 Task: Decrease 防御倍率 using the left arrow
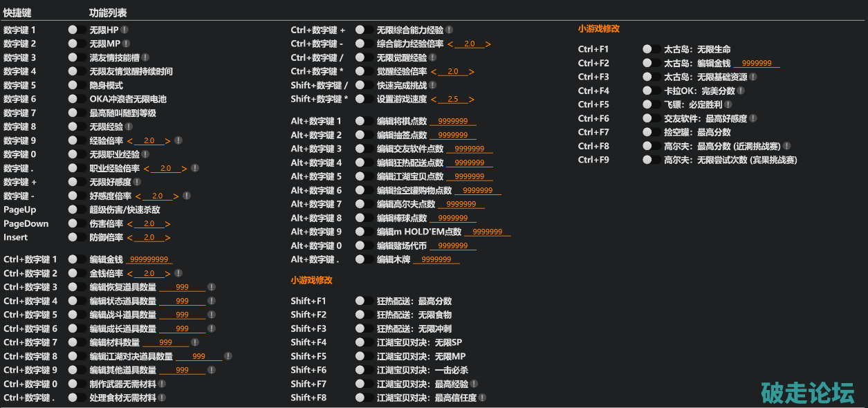point(129,238)
